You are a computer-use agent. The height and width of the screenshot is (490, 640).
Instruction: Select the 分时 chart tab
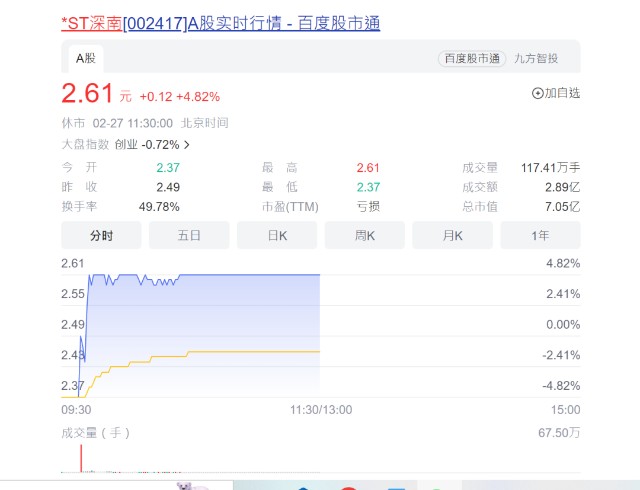pyautogui.click(x=101, y=235)
